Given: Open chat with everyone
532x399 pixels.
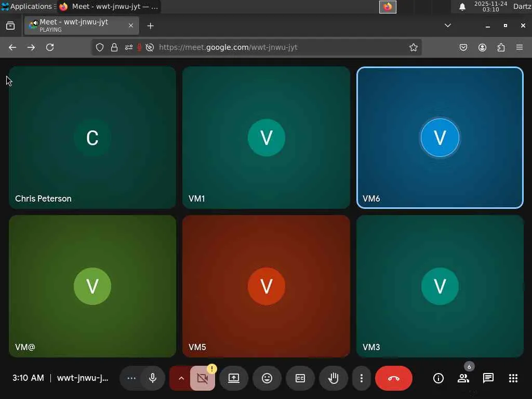Looking at the screenshot, I should 488,378.
